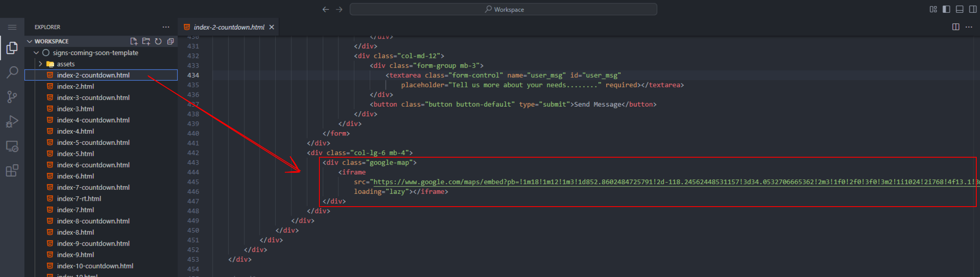Close the index-2-countdown.html tab
This screenshot has width=980, height=277.
272,27
